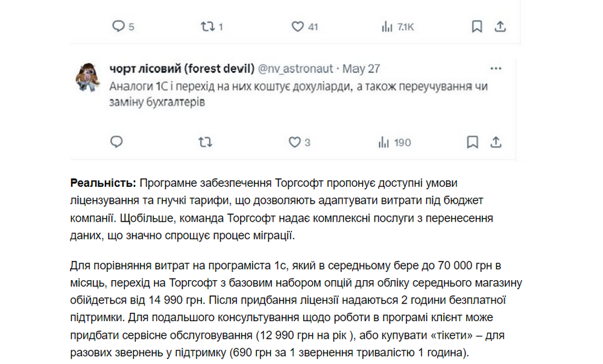603x364 pixels.
Task: Open replies on forest devil's tweet
Action: (x=116, y=142)
